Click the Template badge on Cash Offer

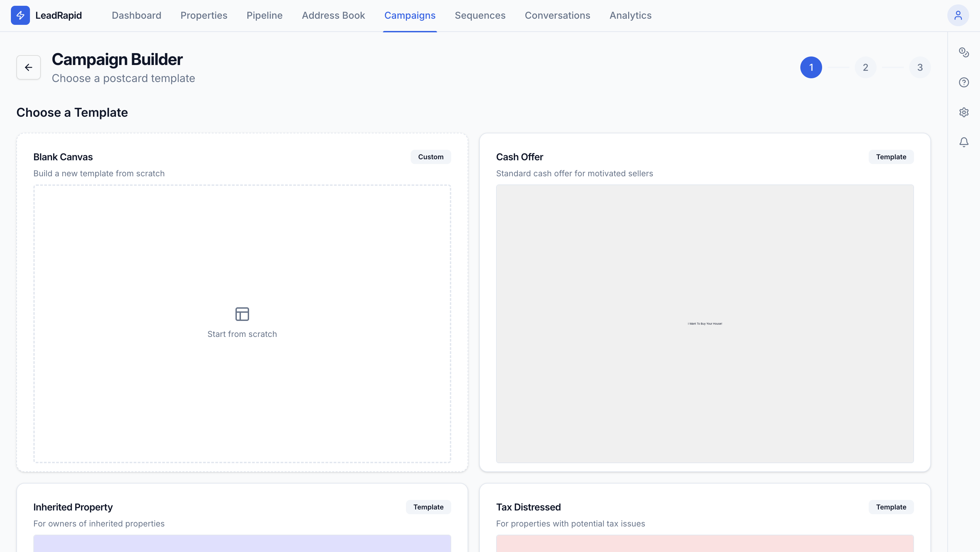(x=892, y=156)
